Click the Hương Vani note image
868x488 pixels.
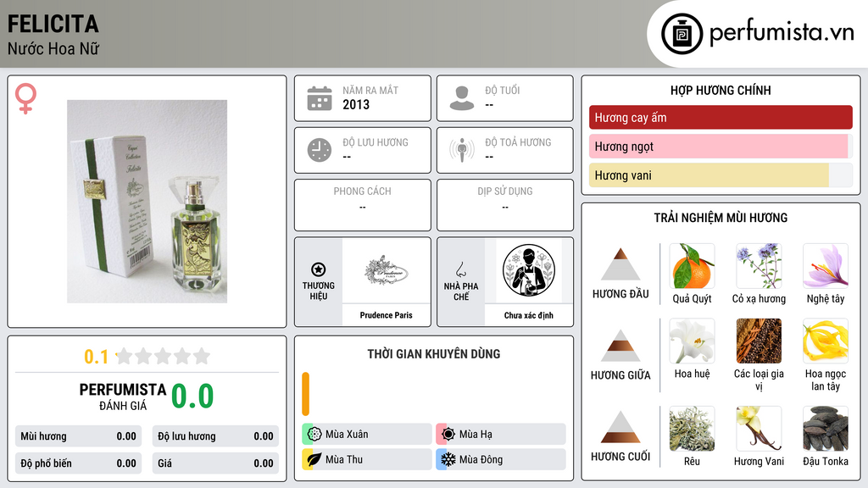[759, 428]
